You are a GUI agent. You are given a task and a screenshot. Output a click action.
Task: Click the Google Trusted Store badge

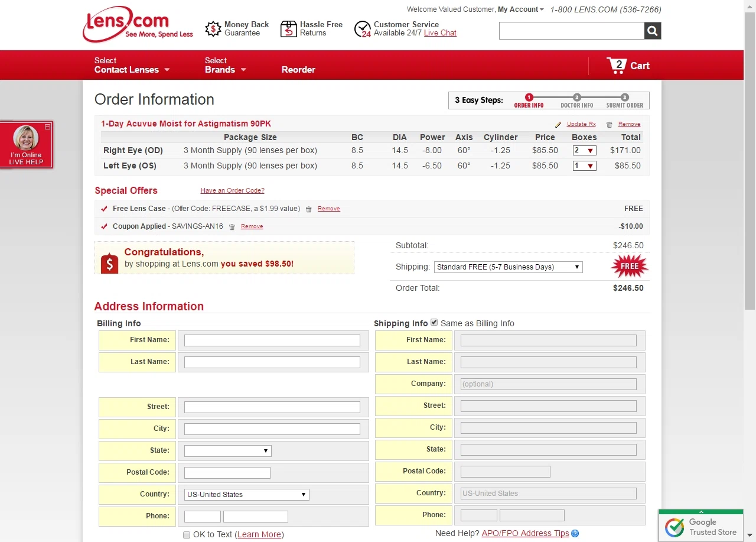[x=701, y=525]
